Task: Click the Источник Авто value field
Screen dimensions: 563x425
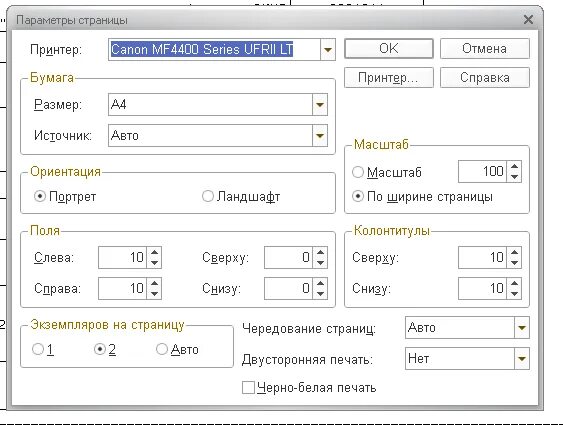Action: tap(210, 136)
